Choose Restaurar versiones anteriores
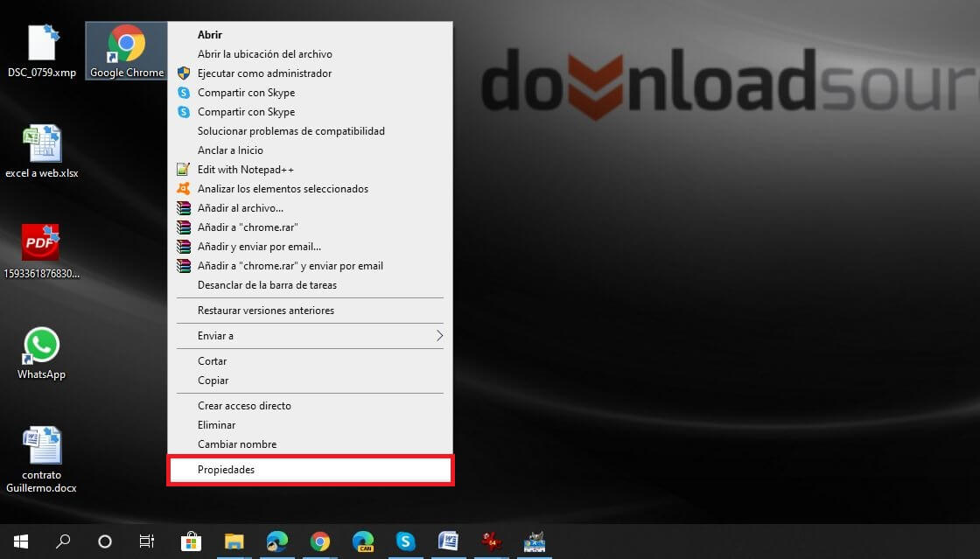 (310, 311)
